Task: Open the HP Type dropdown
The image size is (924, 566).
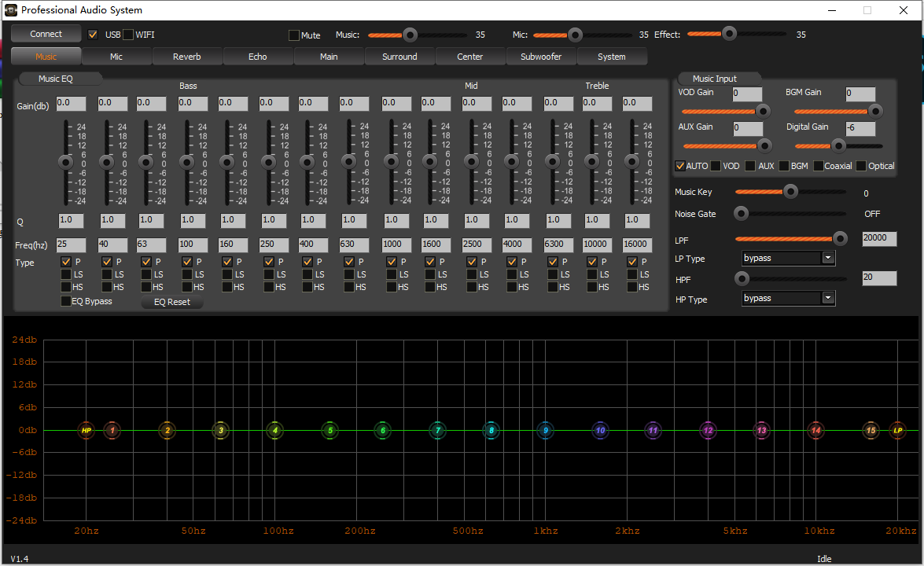Action: (x=829, y=298)
